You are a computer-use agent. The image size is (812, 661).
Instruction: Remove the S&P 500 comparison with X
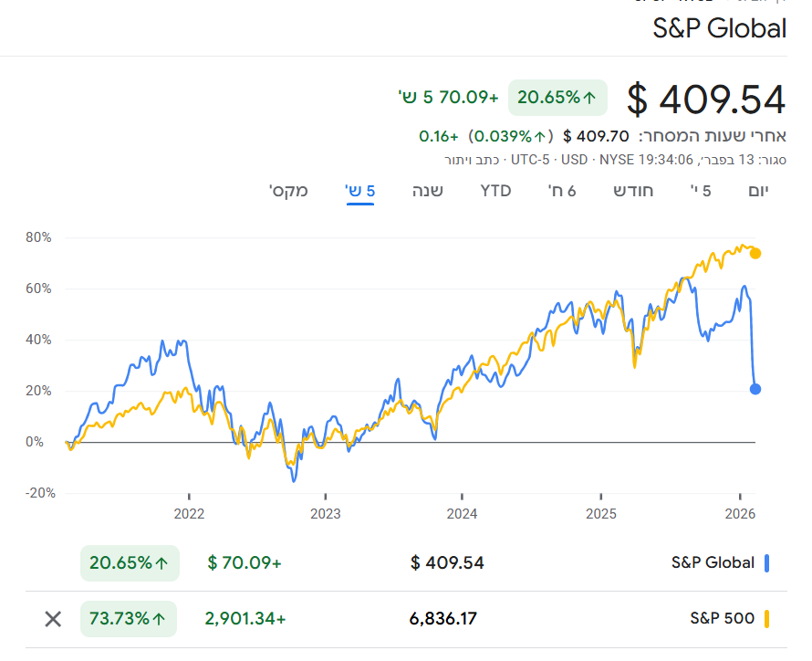coord(53,619)
